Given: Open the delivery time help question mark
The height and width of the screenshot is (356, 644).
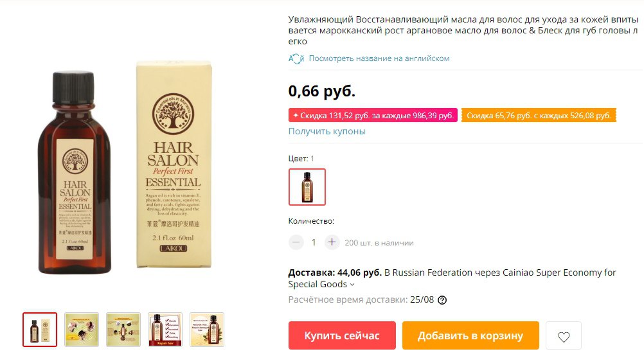Looking at the screenshot, I should (442, 300).
